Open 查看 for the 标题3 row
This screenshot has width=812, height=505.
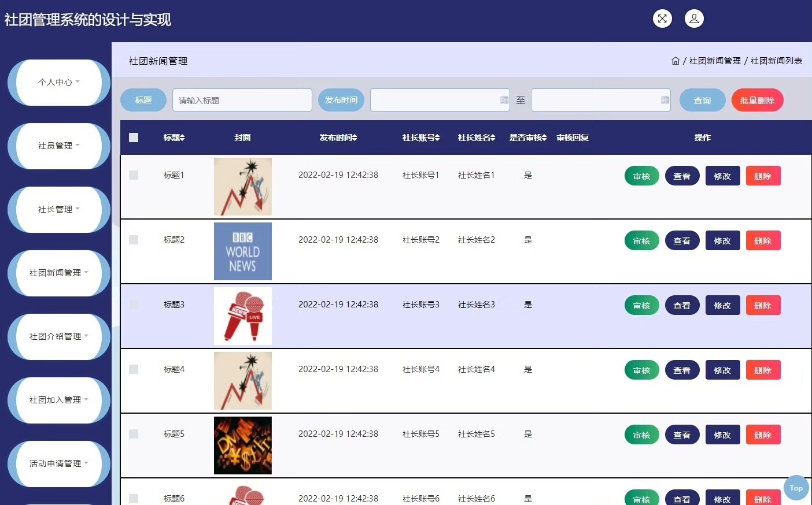pyautogui.click(x=682, y=306)
